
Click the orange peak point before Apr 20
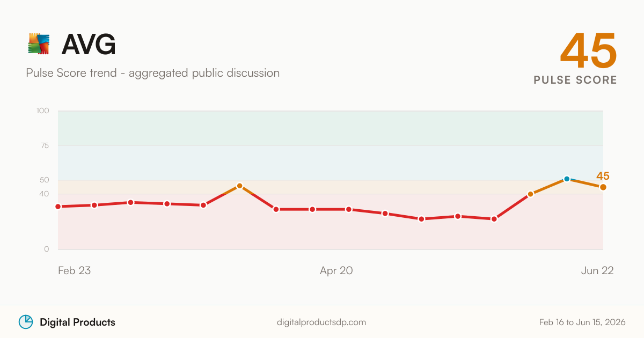240,186
